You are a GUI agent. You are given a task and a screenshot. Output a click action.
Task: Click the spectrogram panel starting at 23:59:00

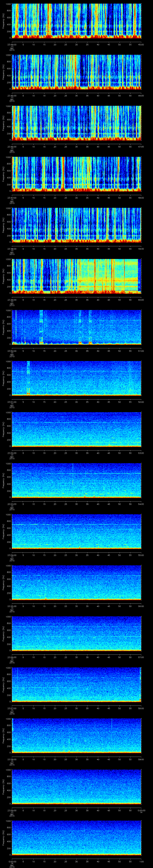(x=77, y=787)
